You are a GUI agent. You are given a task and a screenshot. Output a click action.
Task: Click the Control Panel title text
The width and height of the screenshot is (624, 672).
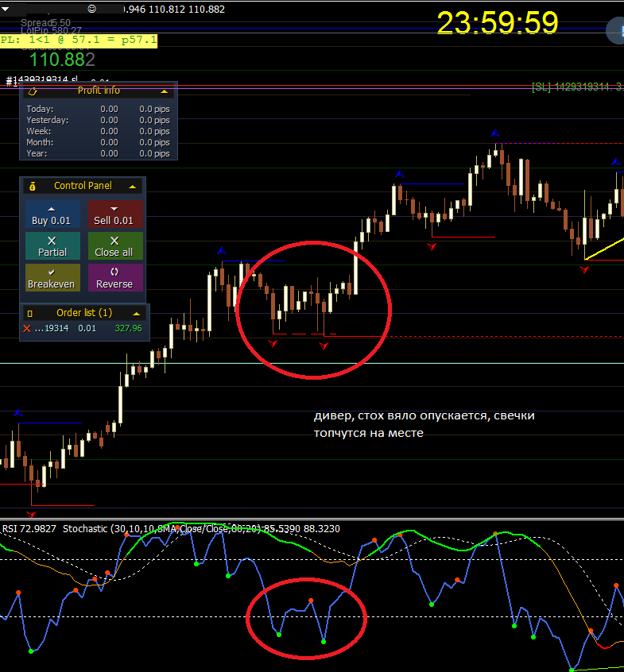[83, 186]
